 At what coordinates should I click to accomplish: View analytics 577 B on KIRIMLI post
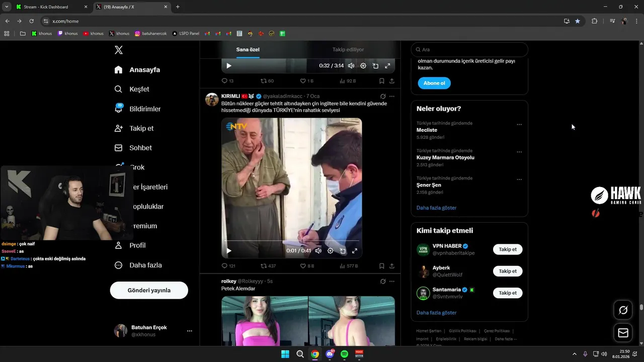[349, 266]
